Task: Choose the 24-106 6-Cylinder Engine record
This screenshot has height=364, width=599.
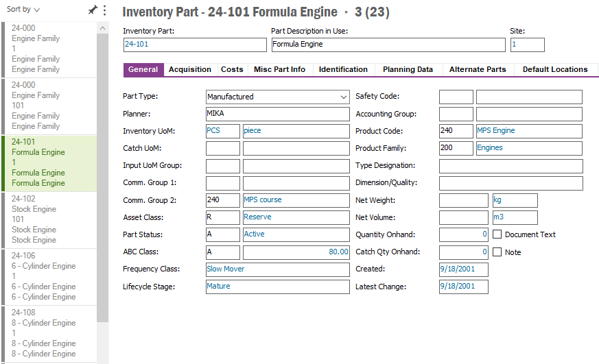Action: 48,276
